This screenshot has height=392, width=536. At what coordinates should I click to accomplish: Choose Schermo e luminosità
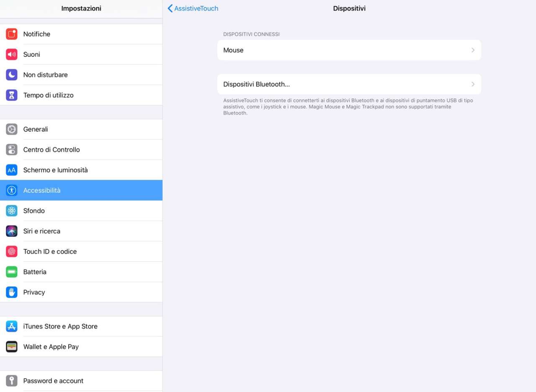(81, 170)
